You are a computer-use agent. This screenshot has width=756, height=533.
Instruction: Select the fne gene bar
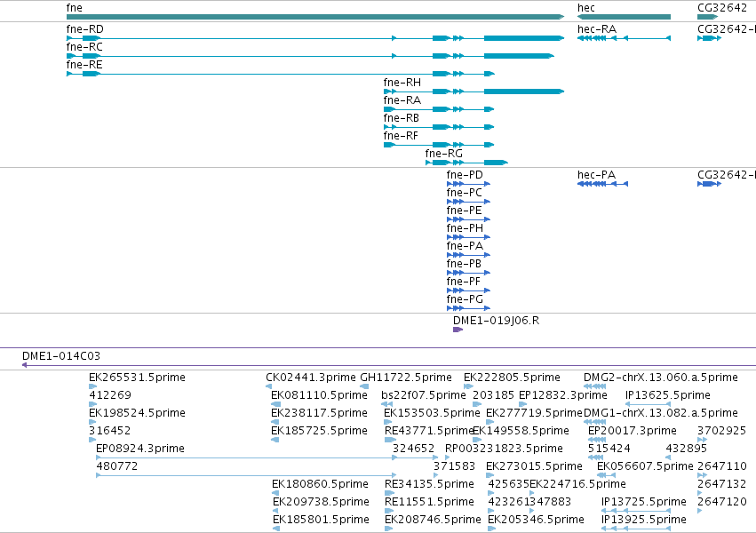tap(315, 17)
